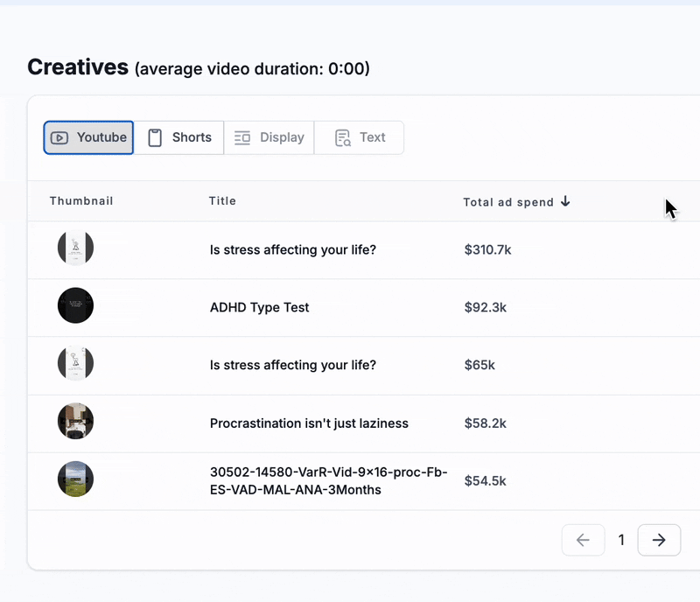Open the 30502-14580-VarR-Vid creative title

click(328, 481)
